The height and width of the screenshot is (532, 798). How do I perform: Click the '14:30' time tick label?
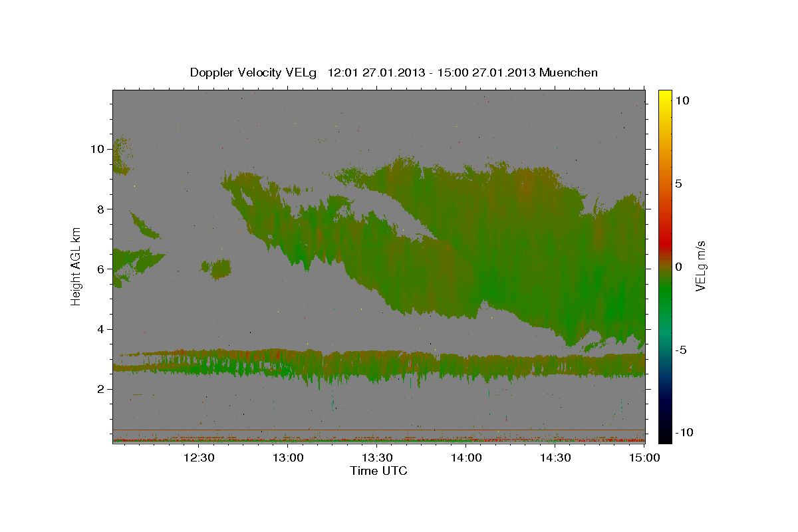pyautogui.click(x=555, y=458)
